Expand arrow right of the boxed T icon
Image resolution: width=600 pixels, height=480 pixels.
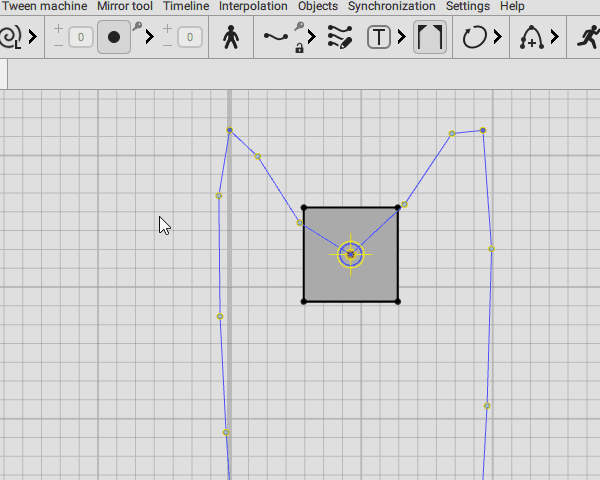401,38
